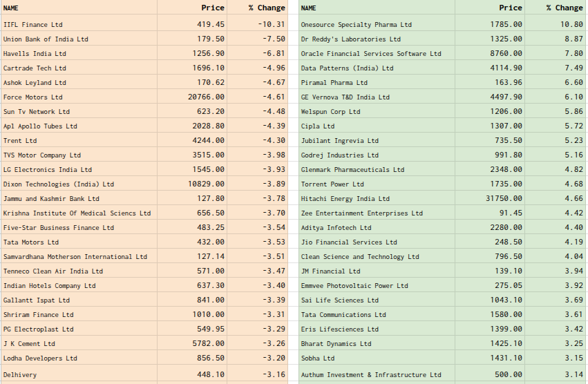Select Glenmark Pharmaceuticals Ltd
588x384 pixels.
(352, 170)
